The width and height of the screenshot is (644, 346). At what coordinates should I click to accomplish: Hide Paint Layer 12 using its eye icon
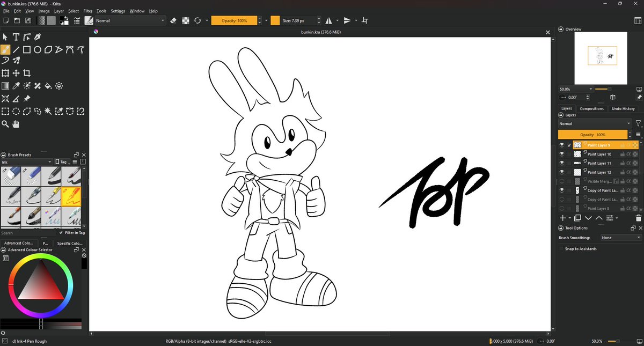(x=562, y=172)
